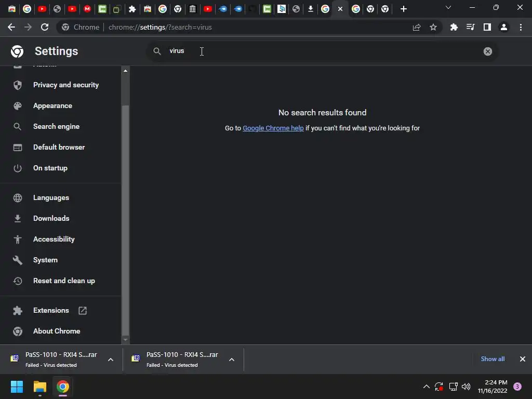Click the Privacy shield icon
The width and height of the screenshot is (532, 399).
point(18,85)
